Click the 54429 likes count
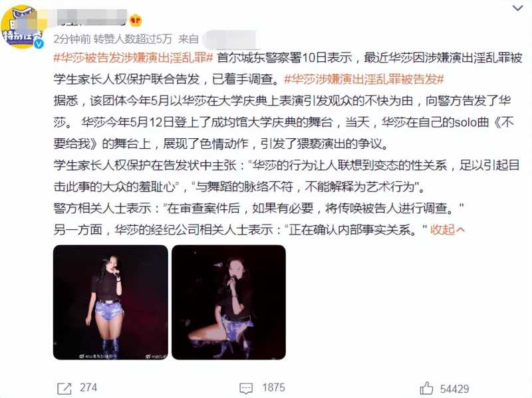This screenshot has height=398, width=532. tap(455, 389)
